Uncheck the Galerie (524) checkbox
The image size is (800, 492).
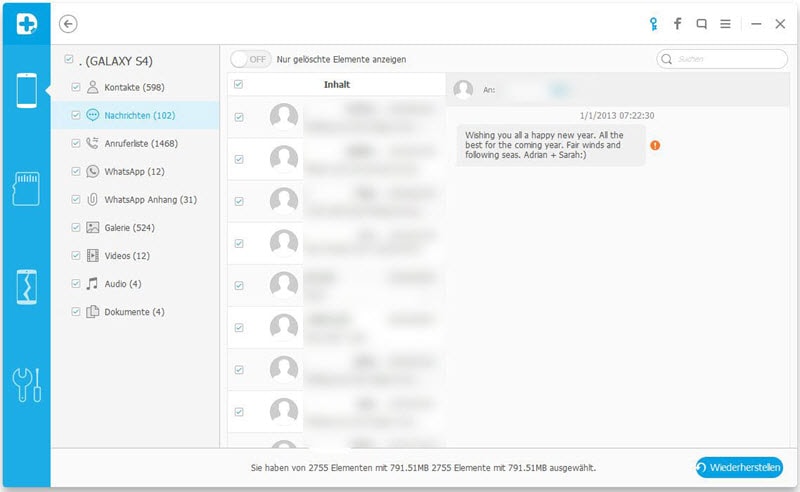76,228
